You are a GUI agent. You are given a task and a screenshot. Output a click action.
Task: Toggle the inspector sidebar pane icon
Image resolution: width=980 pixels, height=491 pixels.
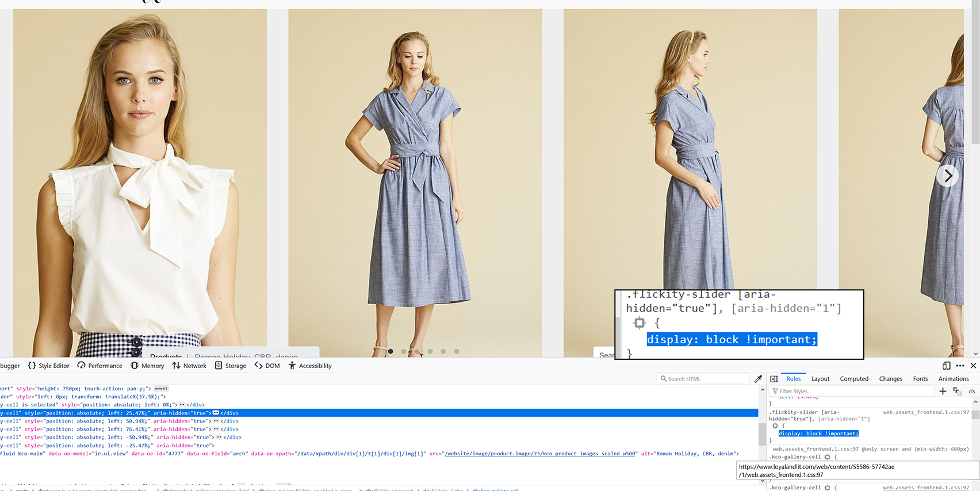[x=774, y=379]
